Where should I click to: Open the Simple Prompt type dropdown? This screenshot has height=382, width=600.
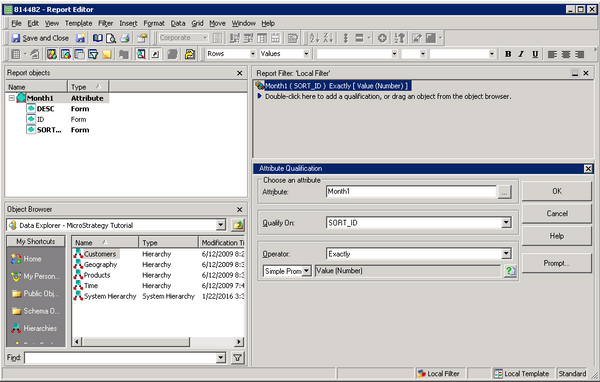pyautogui.click(x=307, y=271)
